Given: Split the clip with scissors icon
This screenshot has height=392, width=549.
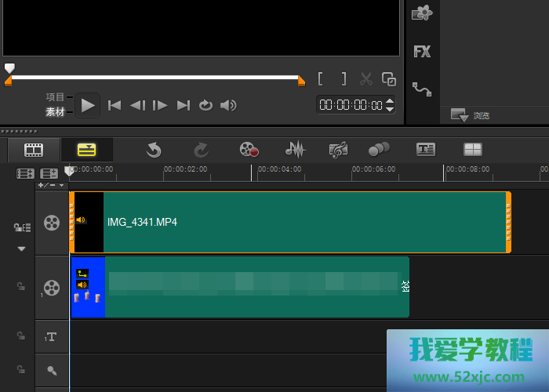Looking at the screenshot, I should click(x=365, y=79).
